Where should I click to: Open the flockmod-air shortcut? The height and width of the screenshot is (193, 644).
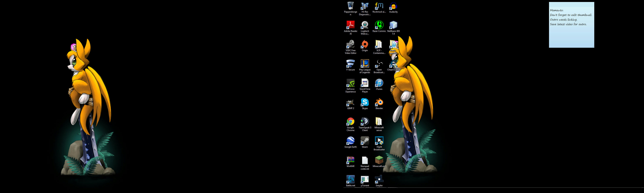coord(379,7)
